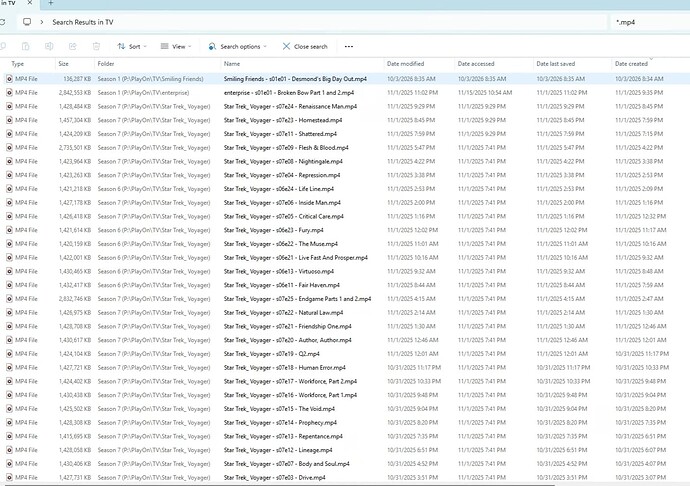Image resolution: width=690 pixels, height=486 pixels.
Task: Select Voyager s07e08 Nightingale file
Action: [283, 161]
